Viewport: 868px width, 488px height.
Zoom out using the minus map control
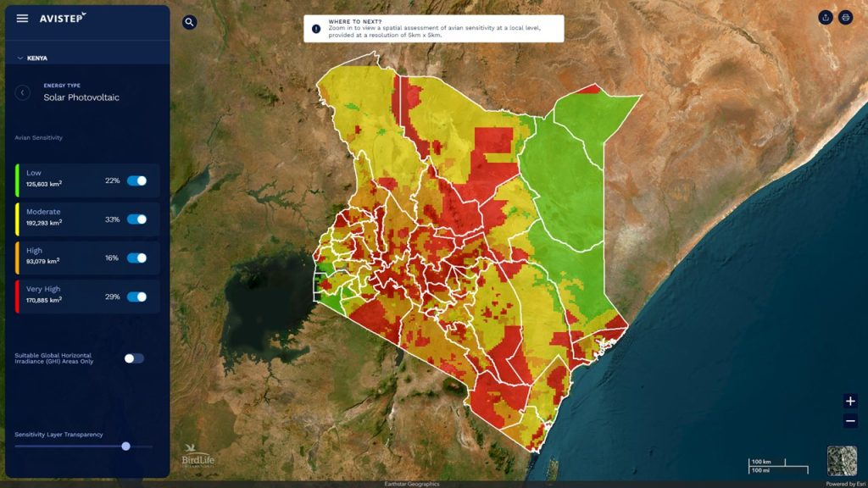(x=851, y=419)
